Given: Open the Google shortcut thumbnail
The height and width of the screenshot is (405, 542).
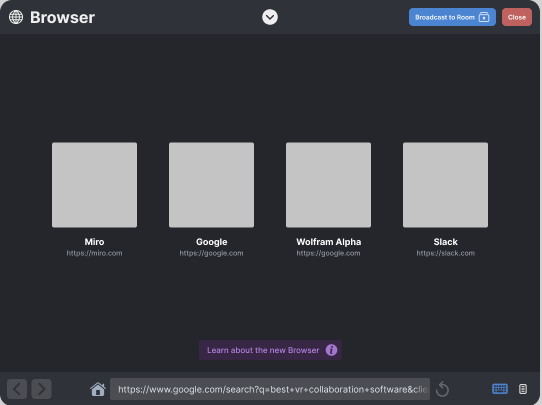Looking at the screenshot, I should 211,185.
